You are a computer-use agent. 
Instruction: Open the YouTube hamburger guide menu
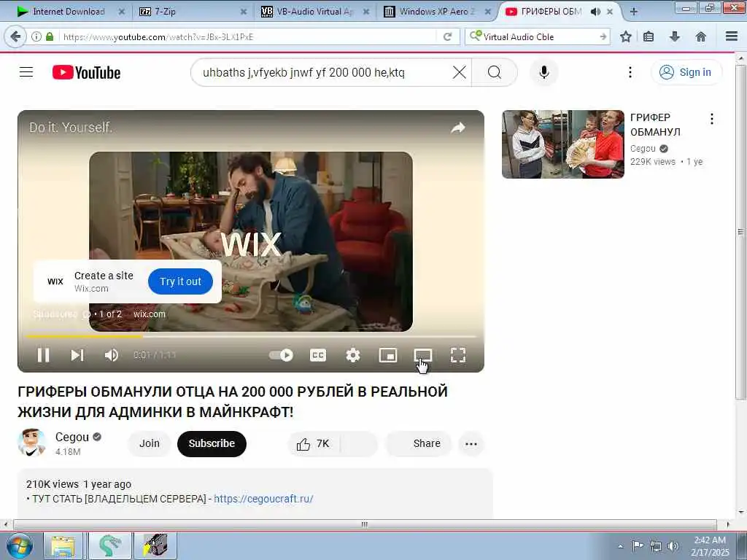26,72
